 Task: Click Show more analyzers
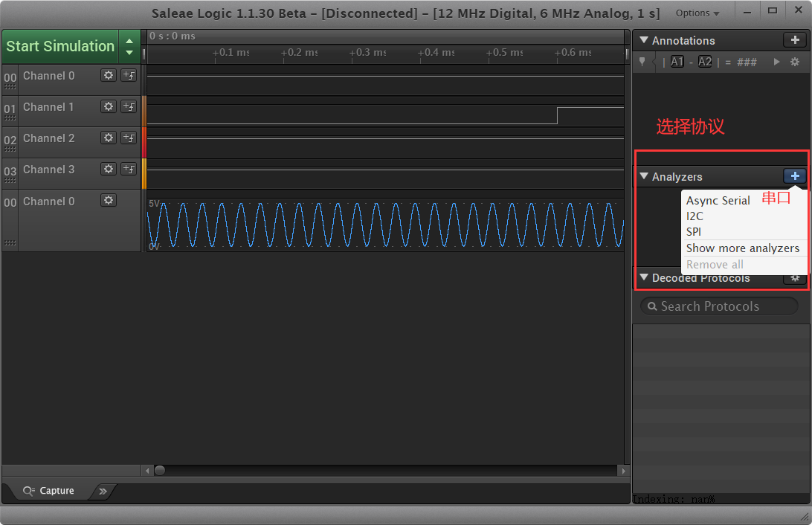pos(742,248)
